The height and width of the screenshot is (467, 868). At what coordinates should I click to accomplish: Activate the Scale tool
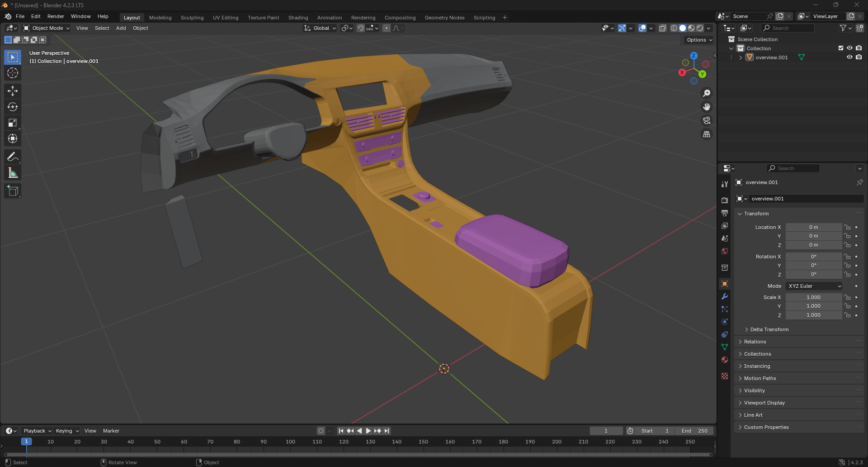coord(13,123)
